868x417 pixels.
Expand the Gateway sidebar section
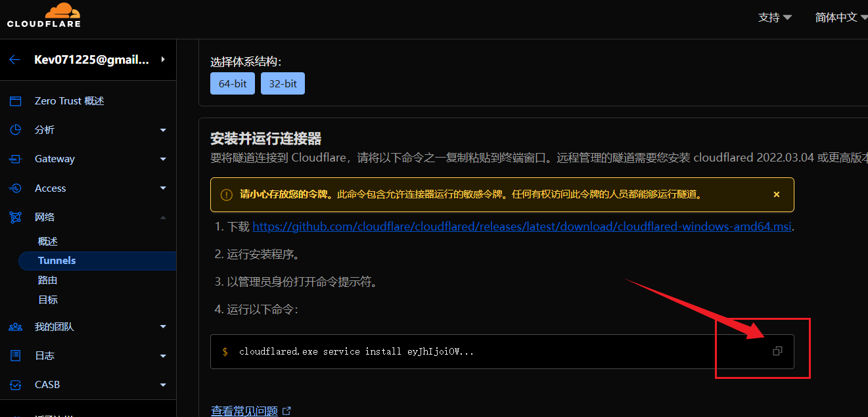click(x=163, y=159)
